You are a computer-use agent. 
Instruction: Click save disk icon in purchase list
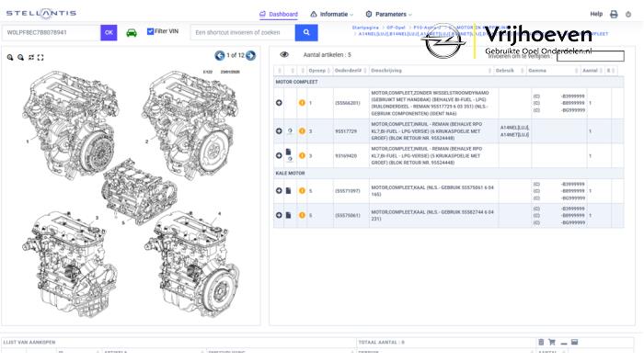point(575,342)
